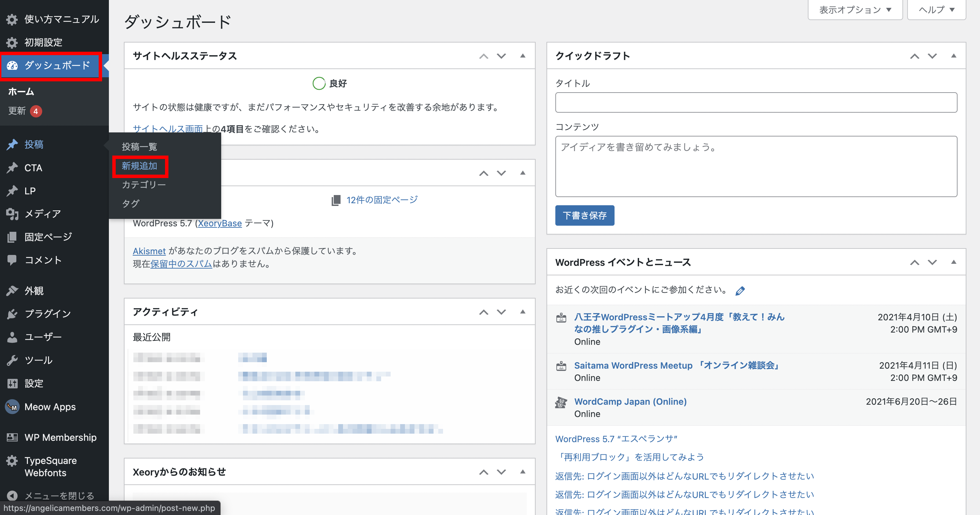Image resolution: width=980 pixels, height=515 pixels.
Task: Click the 八王子WordPress meetup event icon
Action: pos(561,318)
